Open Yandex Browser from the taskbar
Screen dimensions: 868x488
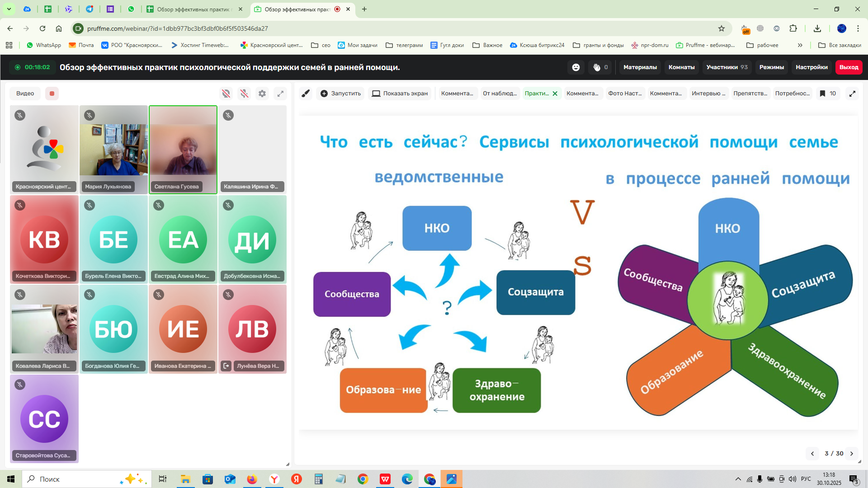click(x=274, y=479)
